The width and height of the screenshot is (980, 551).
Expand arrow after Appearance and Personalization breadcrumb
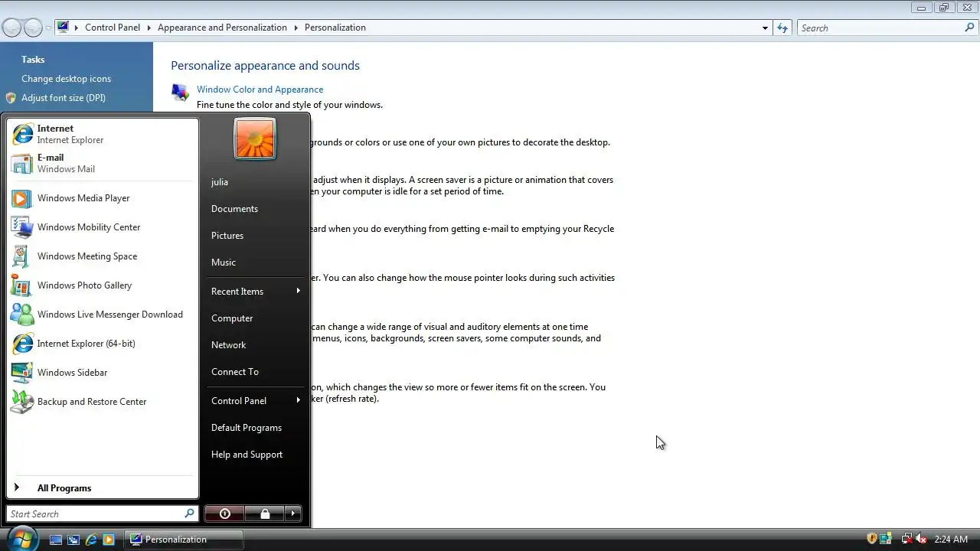[296, 28]
